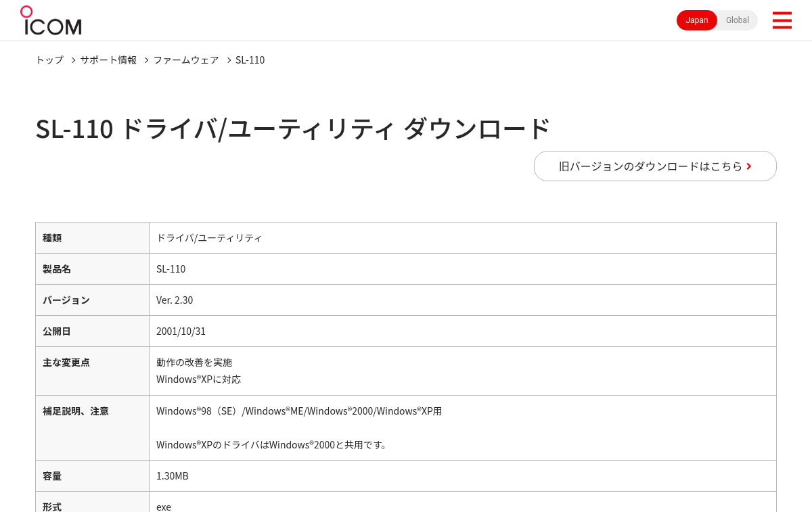Click the Ver. 2.30 cell
The height and width of the screenshot is (512, 812).
click(463, 300)
